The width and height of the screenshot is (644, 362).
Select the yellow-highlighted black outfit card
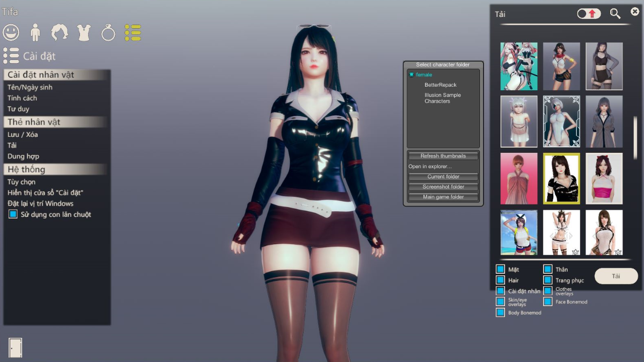point(561,178)
